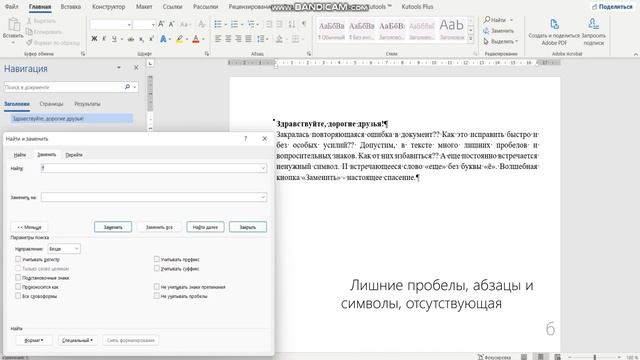Viewport: 640px width, 360px height.
Task: Switch to Страницы tab in Navigation
Action: point(51,104)
